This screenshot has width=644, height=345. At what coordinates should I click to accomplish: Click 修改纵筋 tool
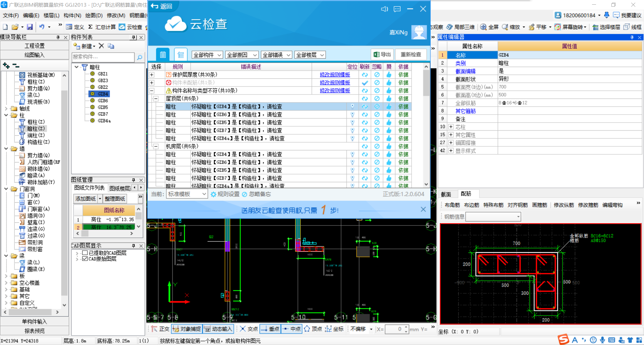[x=563, y=205]
